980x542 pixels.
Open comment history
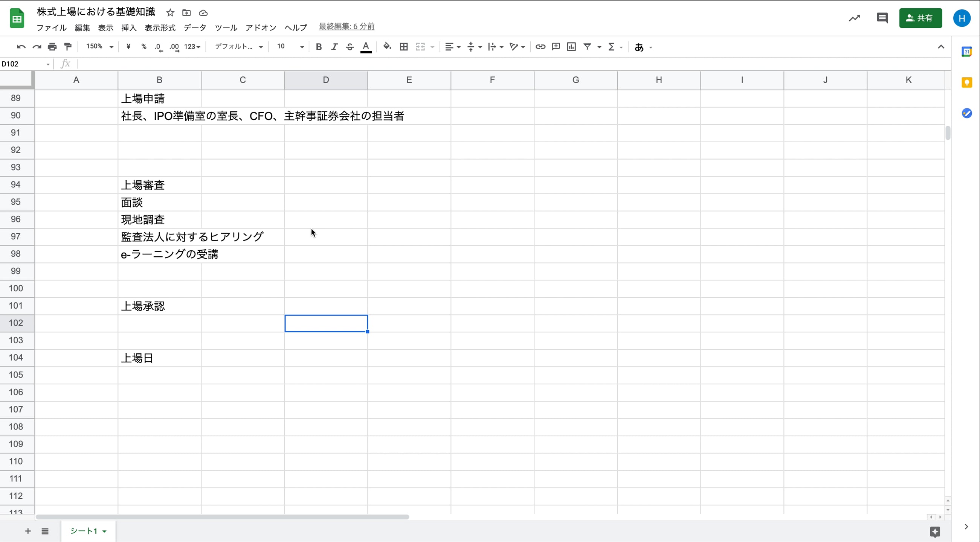point(882,17)
